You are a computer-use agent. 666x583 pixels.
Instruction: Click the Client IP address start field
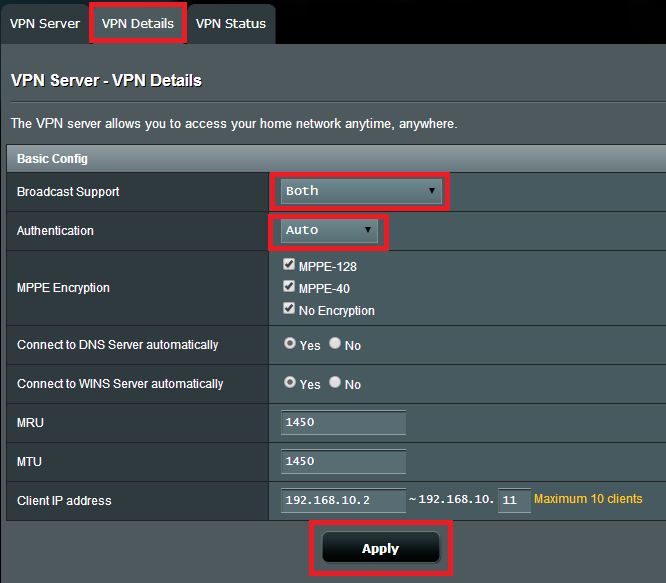343,499
